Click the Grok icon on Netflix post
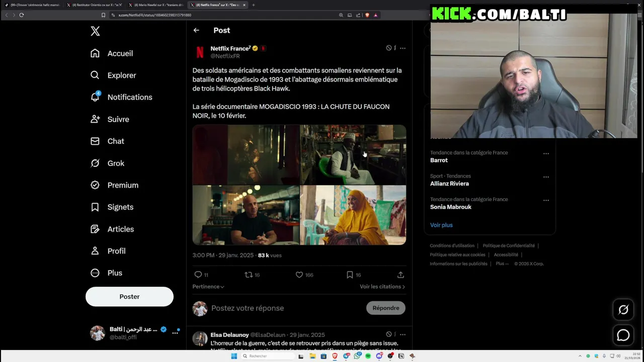 coord(389,48)
